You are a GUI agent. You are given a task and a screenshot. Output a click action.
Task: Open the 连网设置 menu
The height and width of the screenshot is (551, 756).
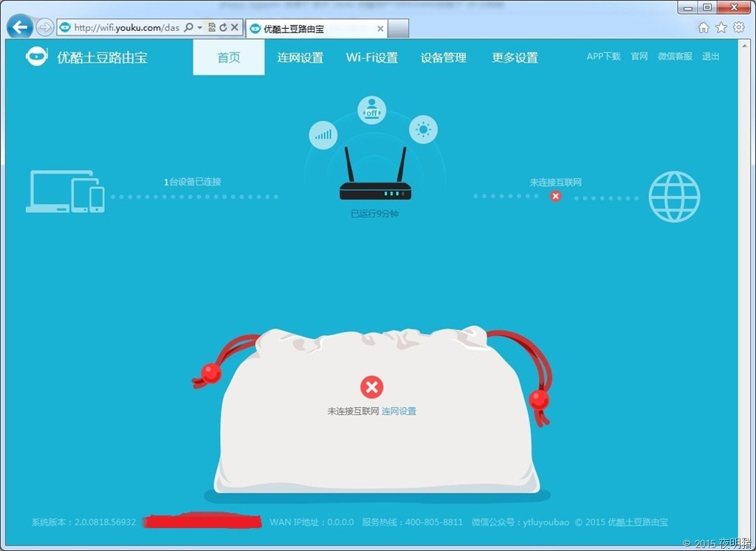[x=300, y=58]
